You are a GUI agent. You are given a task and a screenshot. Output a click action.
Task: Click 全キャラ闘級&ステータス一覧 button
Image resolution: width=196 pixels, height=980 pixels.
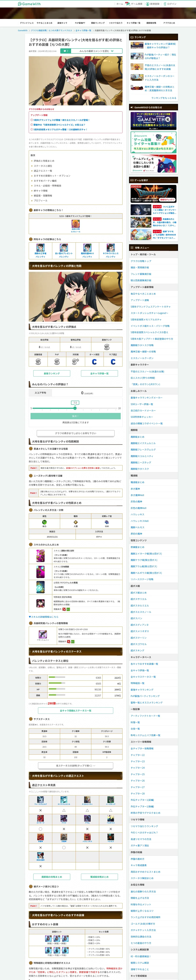click(76, 710)
